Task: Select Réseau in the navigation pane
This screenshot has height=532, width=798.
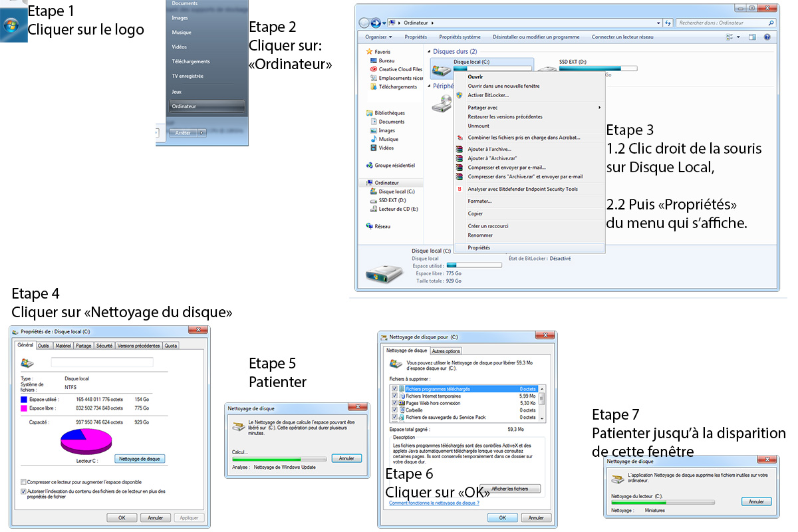Action: [x=378, y=226]
